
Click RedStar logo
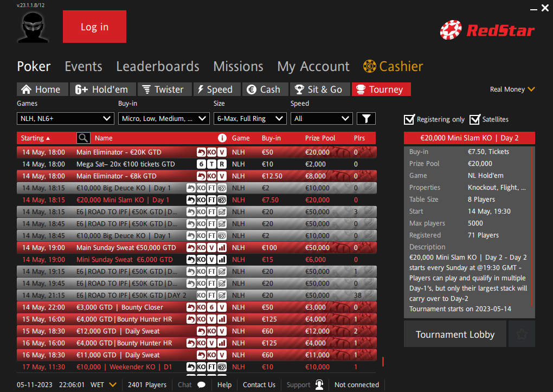(x=487, y=30)
